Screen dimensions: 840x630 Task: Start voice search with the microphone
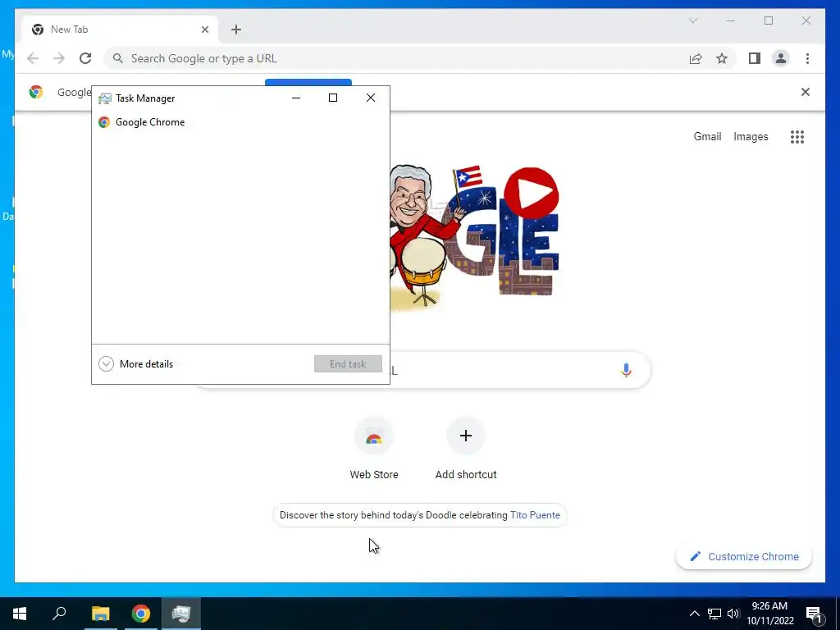(x=626, y=370)
